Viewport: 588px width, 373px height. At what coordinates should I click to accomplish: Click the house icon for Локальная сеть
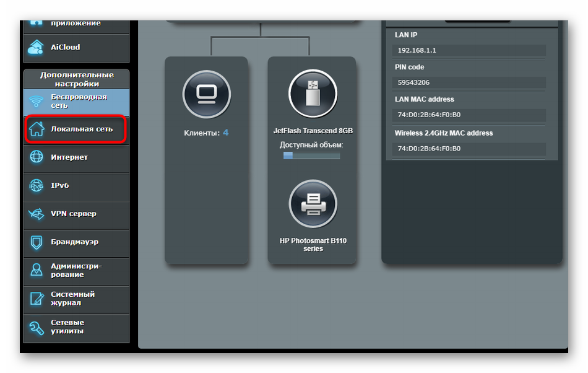pos(37,129)
